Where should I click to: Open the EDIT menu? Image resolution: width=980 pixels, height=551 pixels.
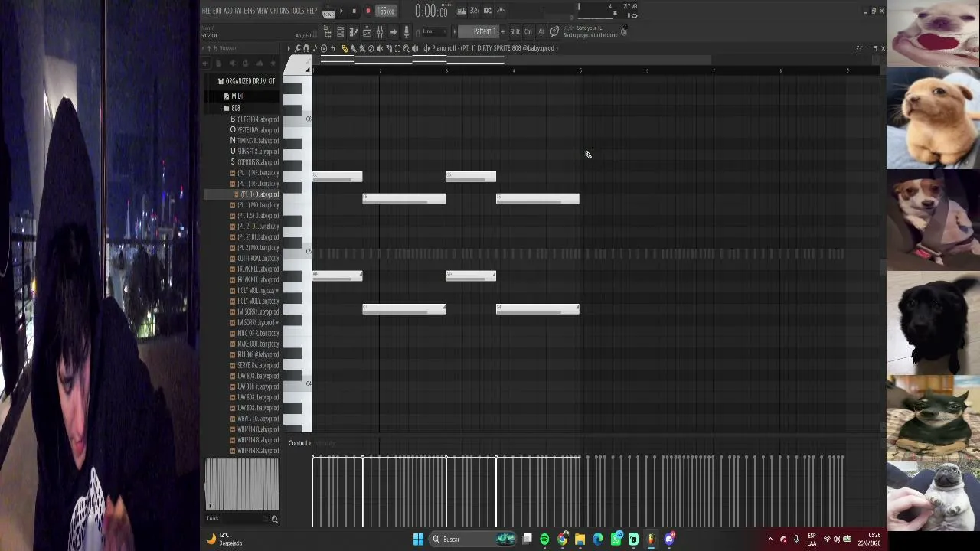(217, 11)
